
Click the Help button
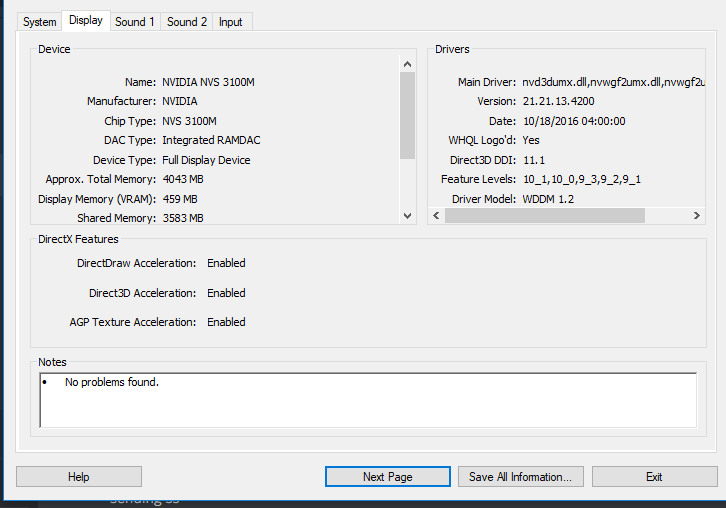pos(79,477)
